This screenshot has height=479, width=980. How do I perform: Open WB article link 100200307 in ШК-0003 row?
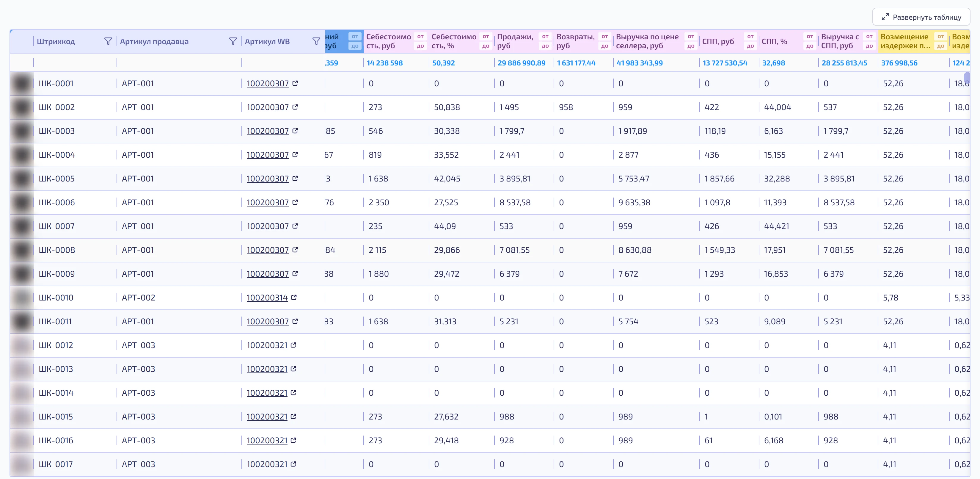[267, 131]
